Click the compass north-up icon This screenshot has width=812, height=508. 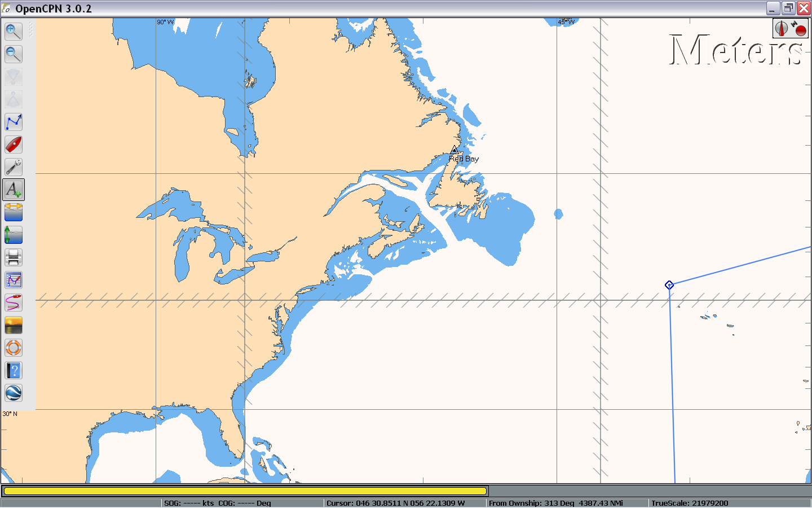(782, 28)
